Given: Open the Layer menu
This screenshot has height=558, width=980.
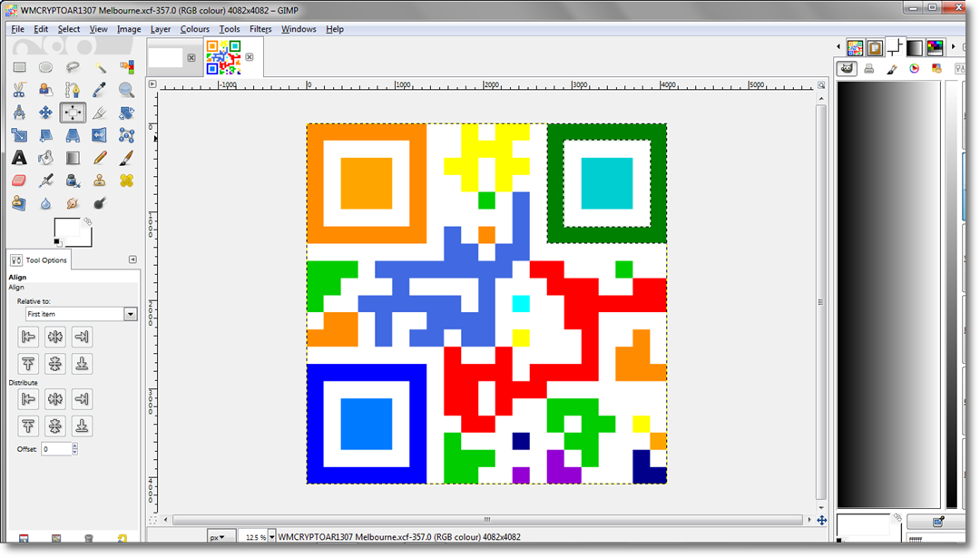Looking at the screenshot, I should point(160,29).
